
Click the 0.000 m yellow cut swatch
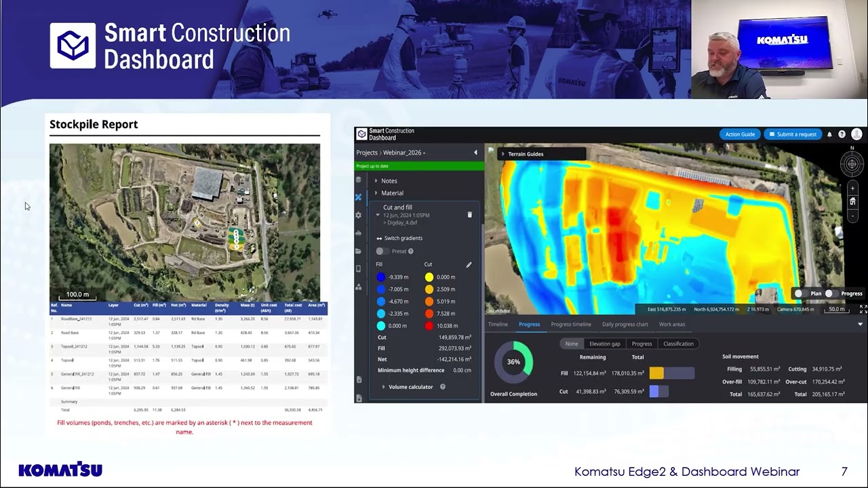429,277
